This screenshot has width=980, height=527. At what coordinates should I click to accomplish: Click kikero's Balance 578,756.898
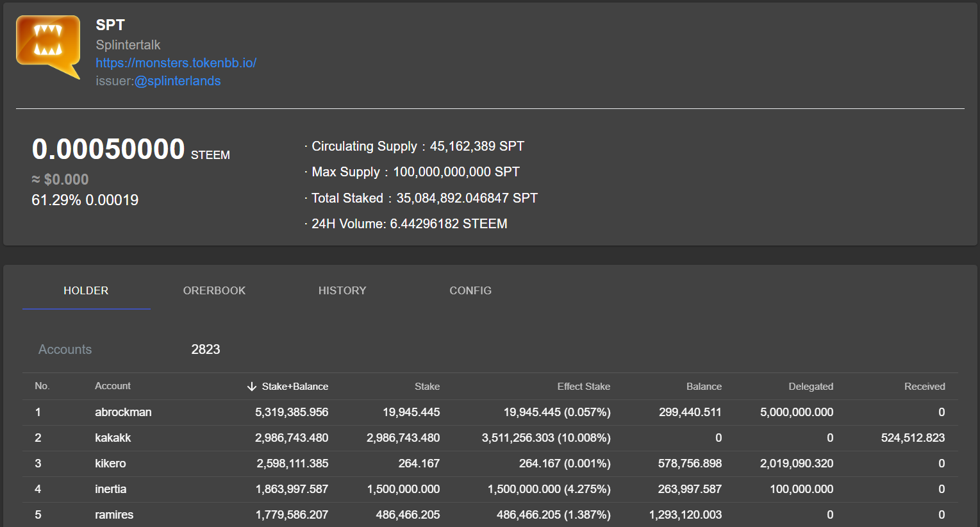click(x=690, y=464)
